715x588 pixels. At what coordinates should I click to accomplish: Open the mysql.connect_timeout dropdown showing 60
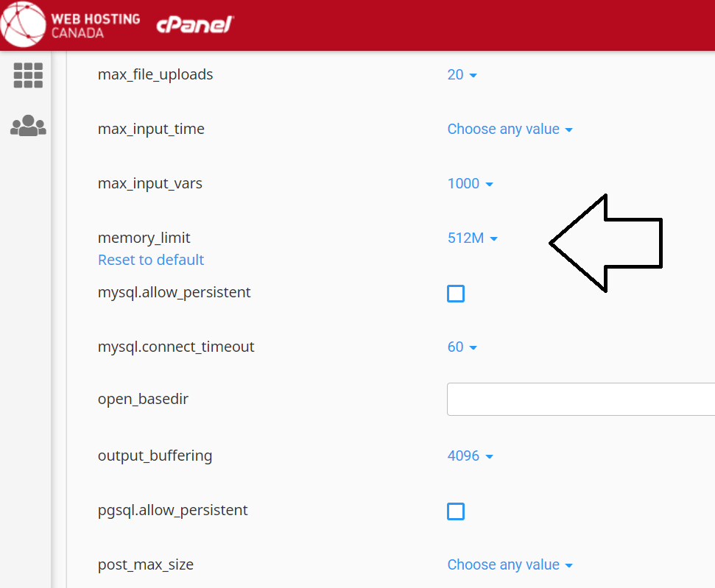click(x=462, y=347)
